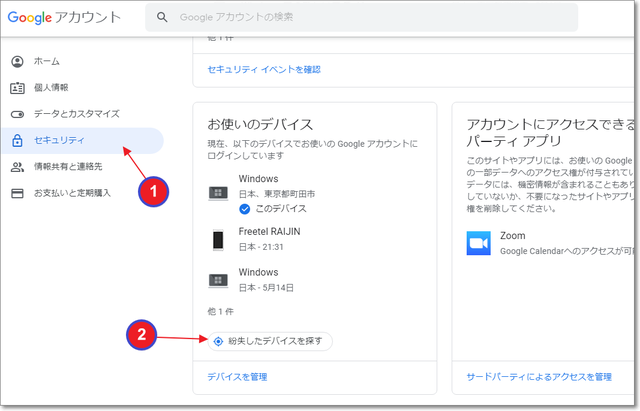The height and width of the screenshot is (411, 640).
Task: Open セキュリティ イベントを確認 link
Action: click(x=264, y=69)
